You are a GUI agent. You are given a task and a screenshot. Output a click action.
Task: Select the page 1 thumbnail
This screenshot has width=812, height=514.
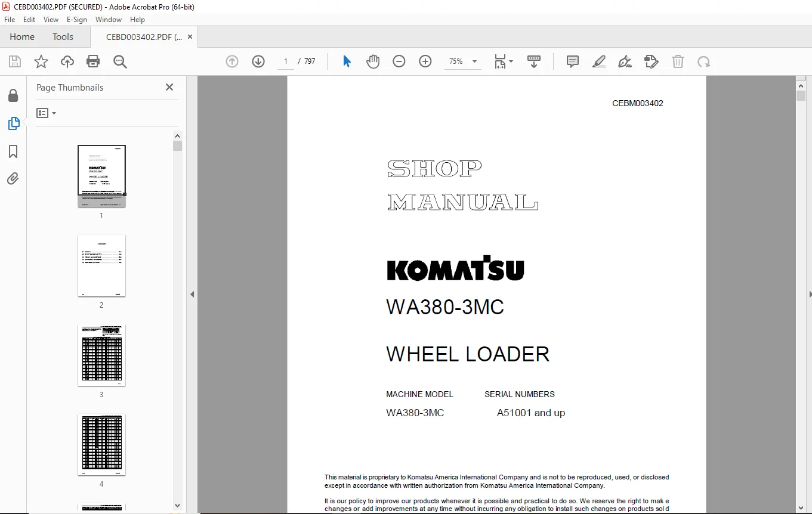[x=101, y=176]
